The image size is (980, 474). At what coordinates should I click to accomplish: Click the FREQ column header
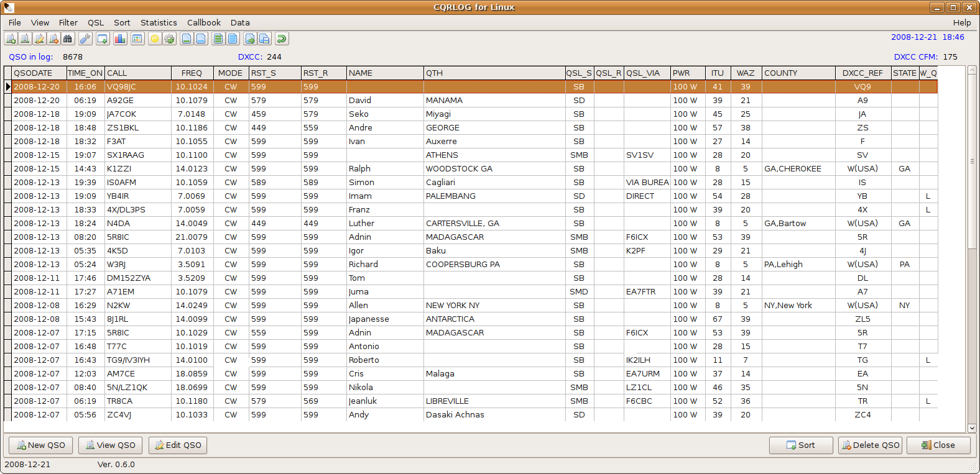point(192,73)
